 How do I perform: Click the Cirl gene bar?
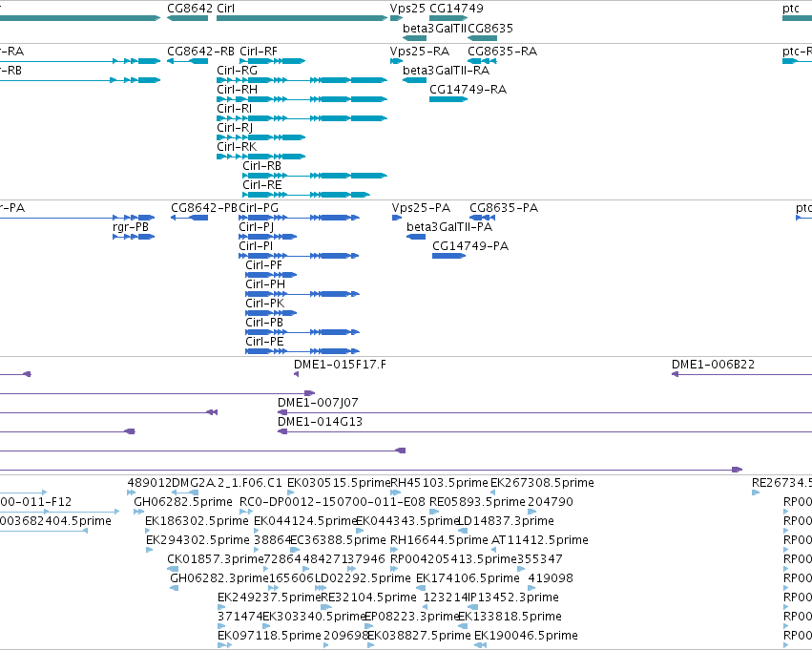pos(302,18)
